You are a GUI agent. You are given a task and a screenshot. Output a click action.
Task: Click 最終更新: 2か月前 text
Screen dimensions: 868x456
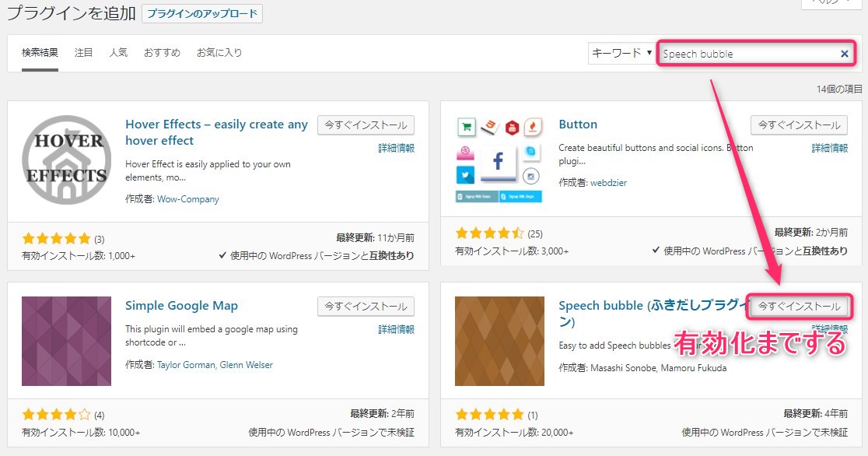click(811, 232)
